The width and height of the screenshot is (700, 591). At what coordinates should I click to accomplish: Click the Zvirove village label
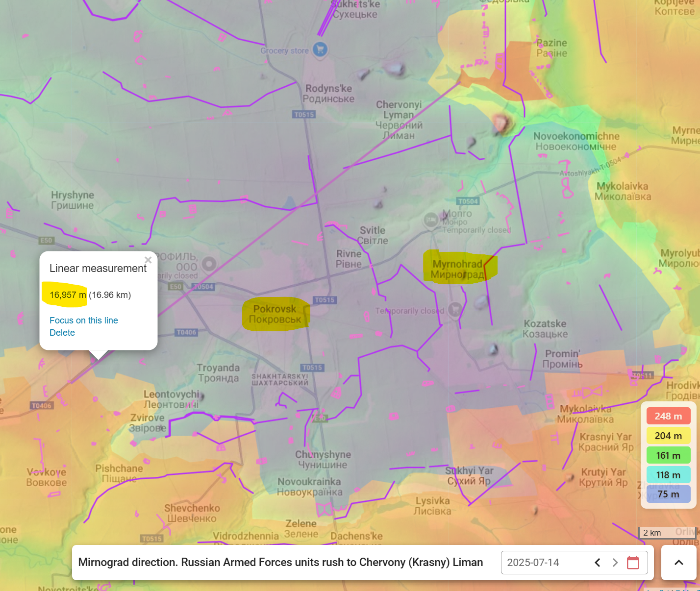coord(148,423)
